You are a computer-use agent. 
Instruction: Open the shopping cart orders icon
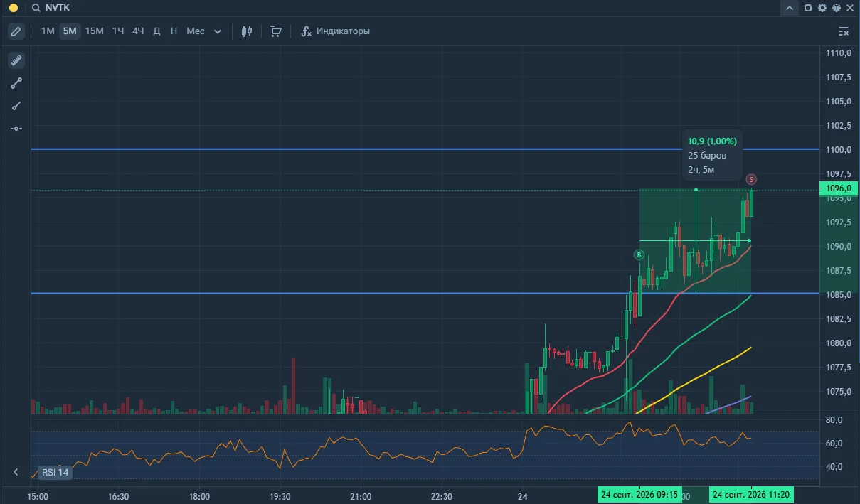pyautogui.click(x=276, y=31)
